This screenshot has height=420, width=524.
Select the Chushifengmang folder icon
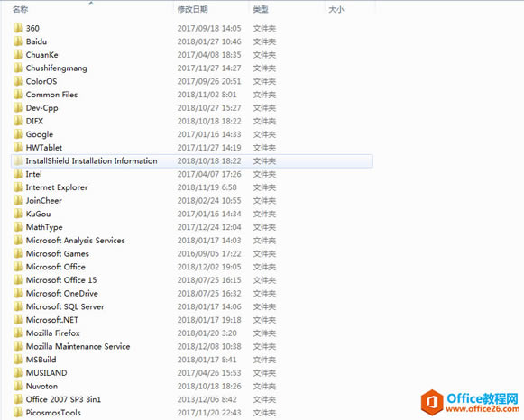[18, 68]
